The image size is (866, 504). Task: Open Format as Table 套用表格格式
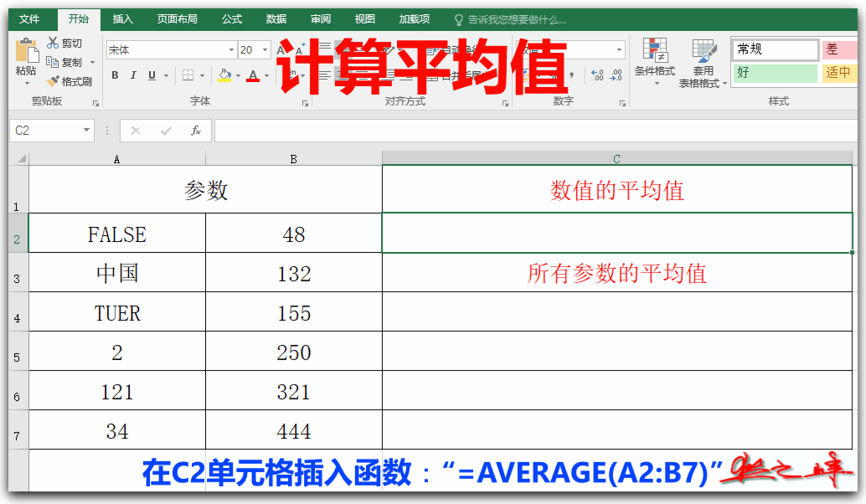coord(703,63)
